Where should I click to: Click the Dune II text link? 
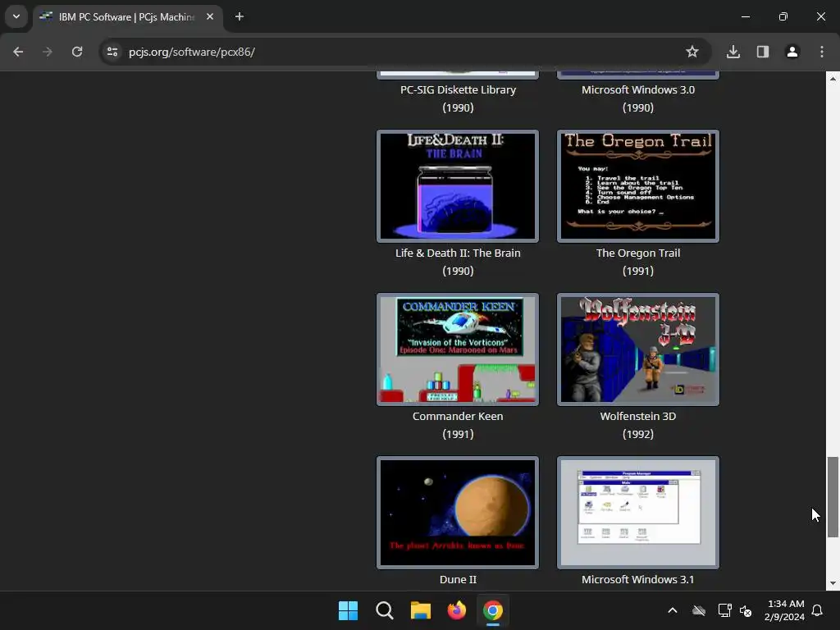click(x=458, y=580)
